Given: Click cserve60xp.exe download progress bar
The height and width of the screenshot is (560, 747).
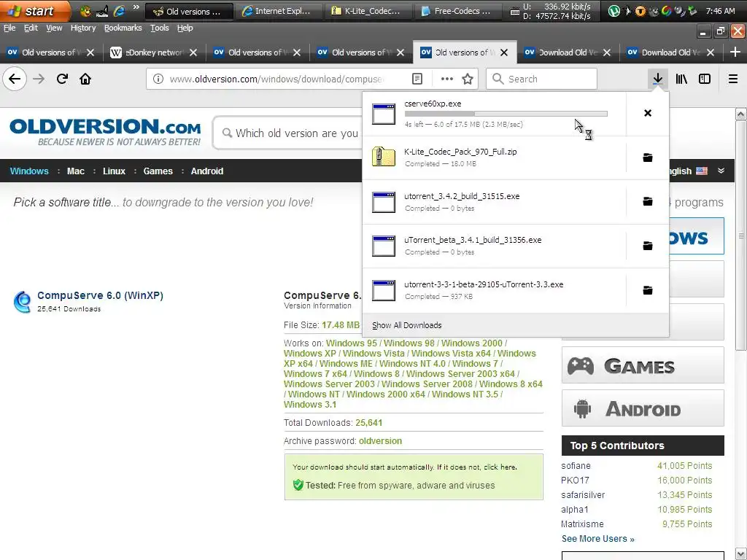Looking at the screenshot, I should click(x=506, y=114).
